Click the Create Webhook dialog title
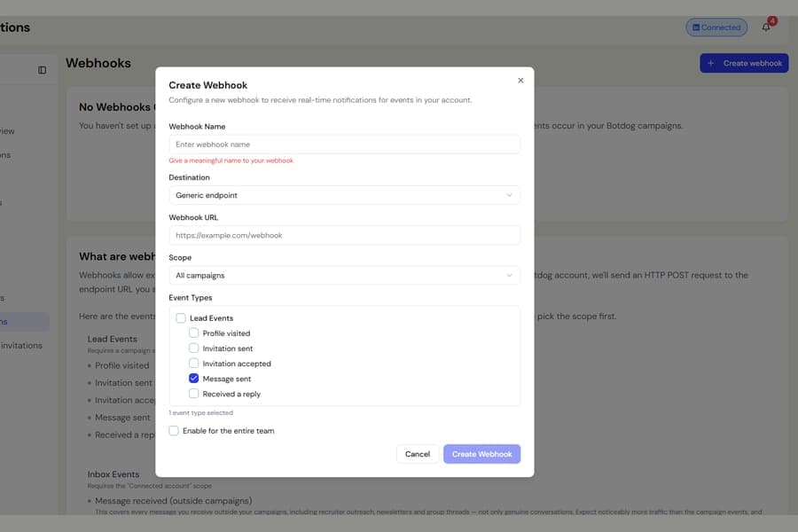 click(208, 85)
